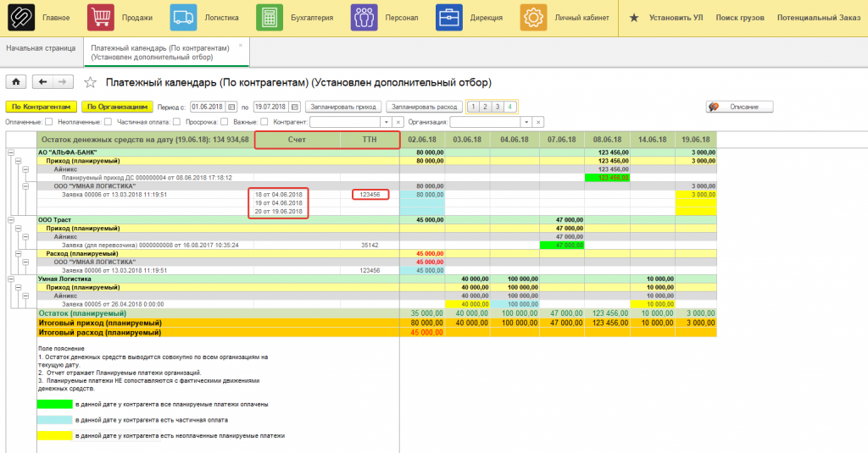Open the Продажи shopping cart section

tap(100, 17)
